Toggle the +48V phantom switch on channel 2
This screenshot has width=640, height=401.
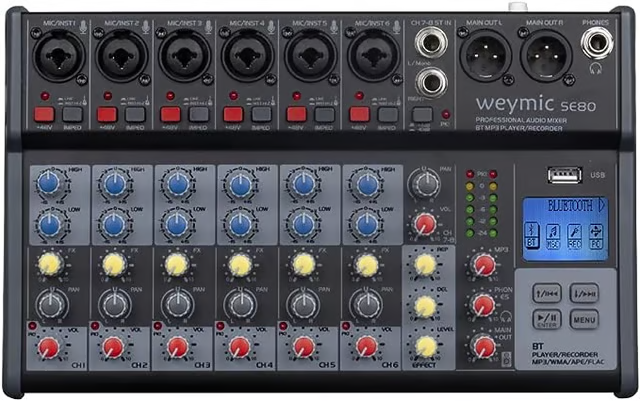tap(107, 115)
